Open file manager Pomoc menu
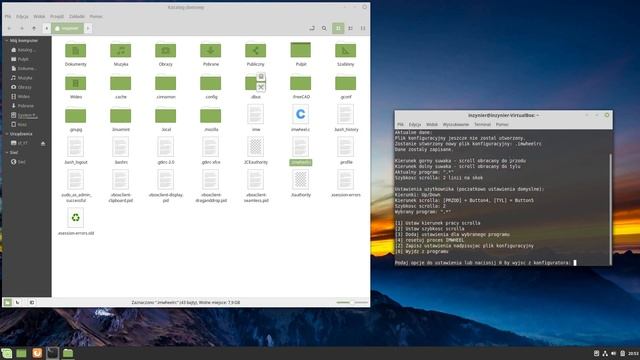Viewport: 640px width, 360px height. point(96,16)
